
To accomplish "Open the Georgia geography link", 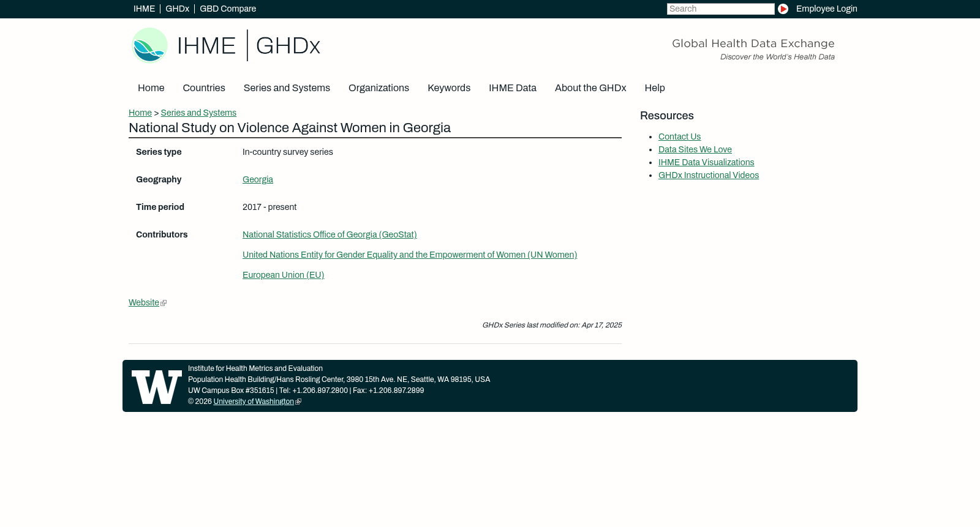I will [258, 180].
